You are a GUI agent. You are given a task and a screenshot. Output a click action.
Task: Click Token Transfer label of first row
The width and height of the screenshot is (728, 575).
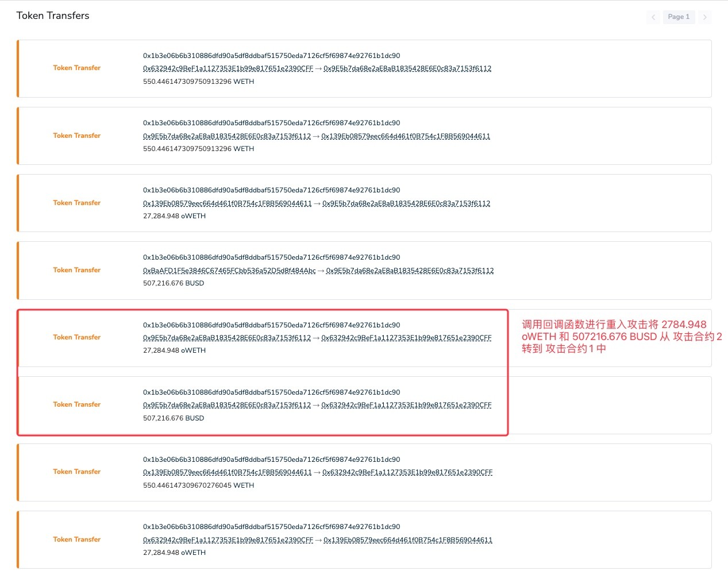pos(77,68)
